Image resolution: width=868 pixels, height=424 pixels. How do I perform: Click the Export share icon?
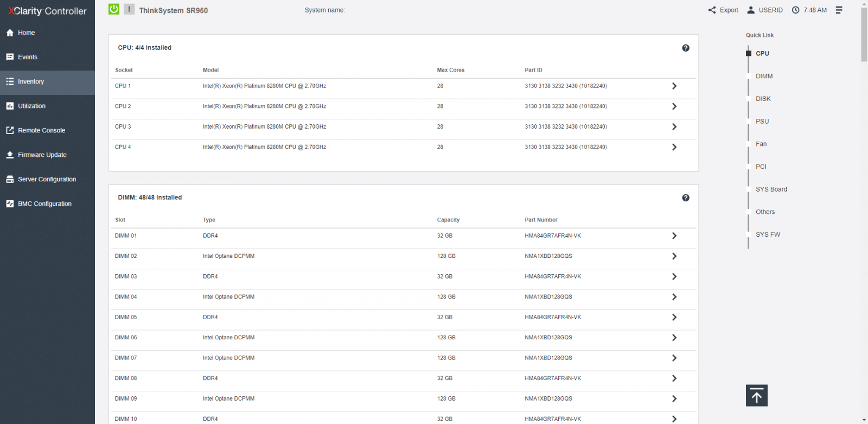point(712,10)
